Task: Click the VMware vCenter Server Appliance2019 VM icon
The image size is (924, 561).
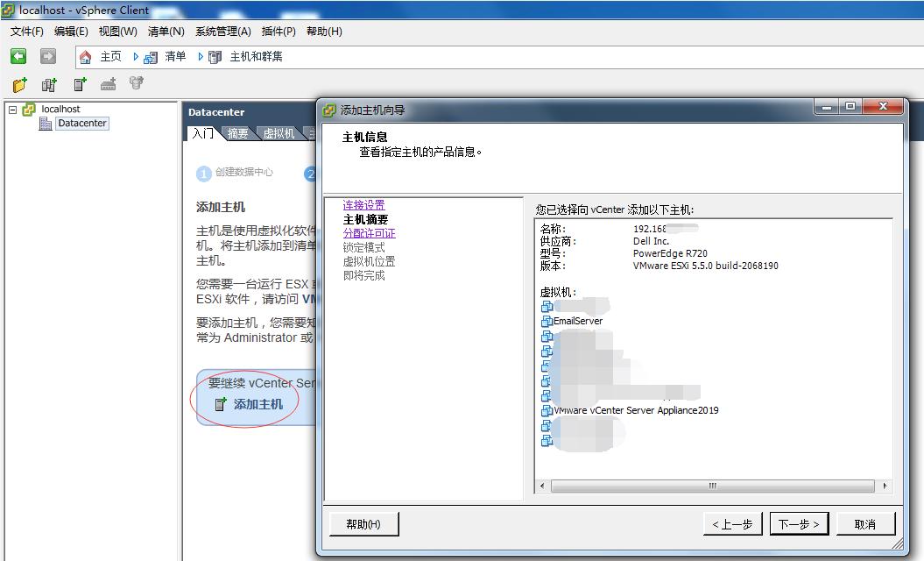Action: coord(547,409)
